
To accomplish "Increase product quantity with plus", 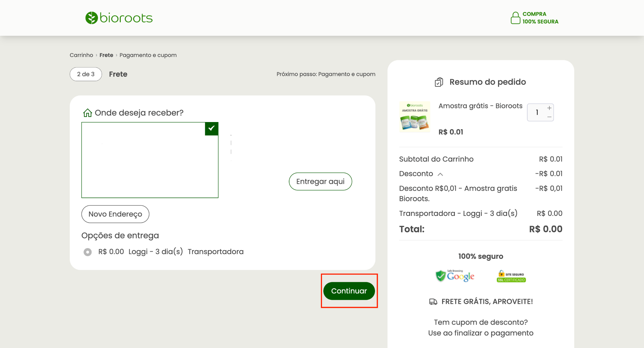I will pyautogui.click(x=549, y=108).
